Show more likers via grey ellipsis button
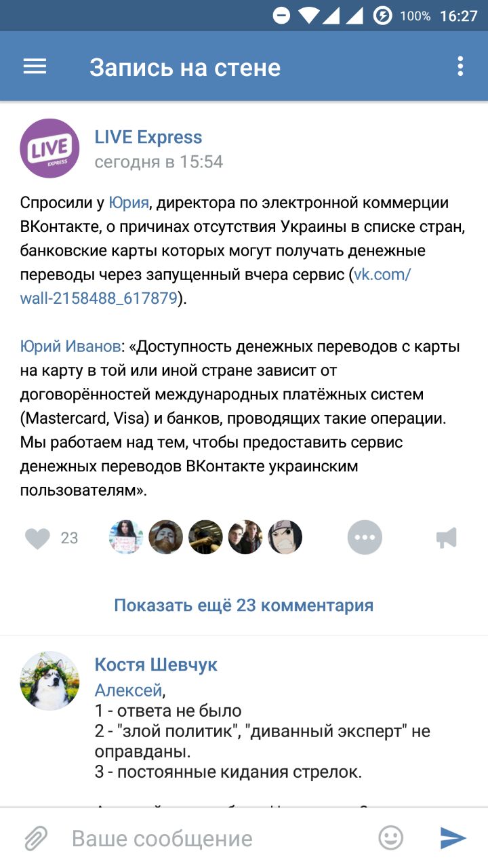This screenshot has height=868, width=488. click(x=365, y=538)
